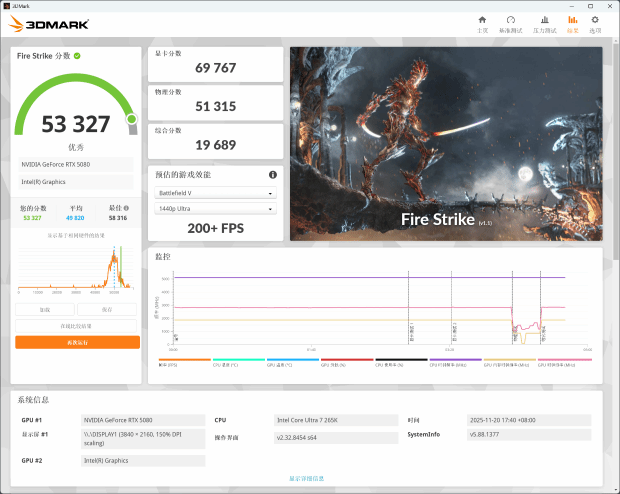Viewport: 620px width, 494px height.
Task: Open the Stress Test (压力测试) icon
Action: point(544,22)
